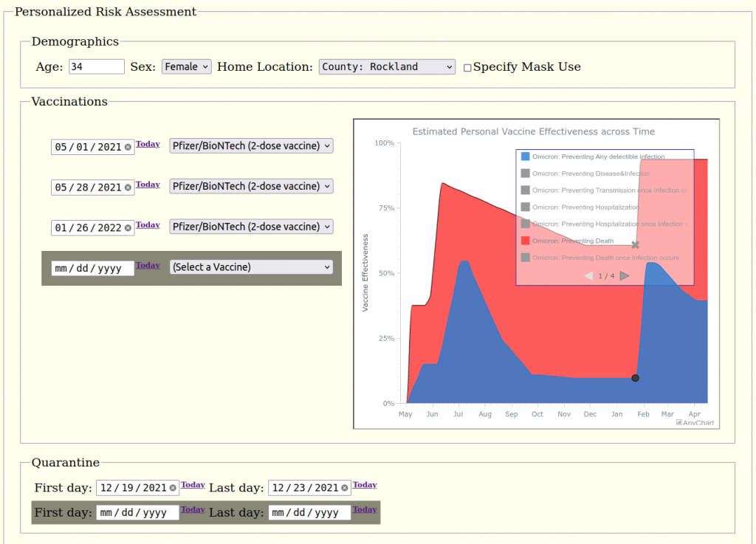Click the red swatch for 'Preventing Death'
Image resolution: width=756 pixels, height=544 pixels.
[x=525, y=240]
